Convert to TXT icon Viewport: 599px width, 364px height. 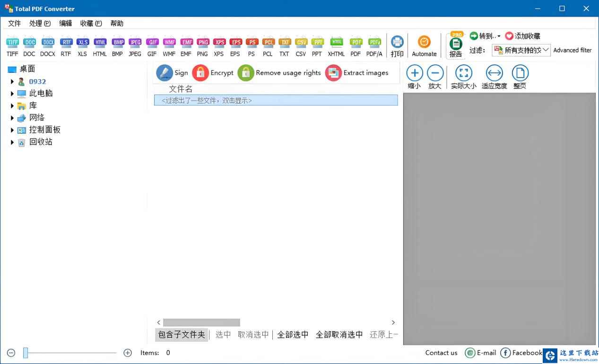click(x=284, y=46)
